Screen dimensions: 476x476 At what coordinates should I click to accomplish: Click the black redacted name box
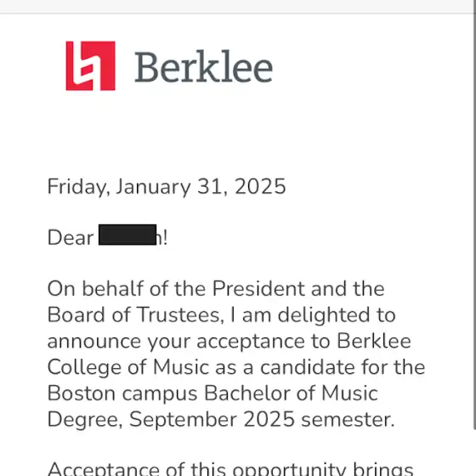(x=127, y=235)
